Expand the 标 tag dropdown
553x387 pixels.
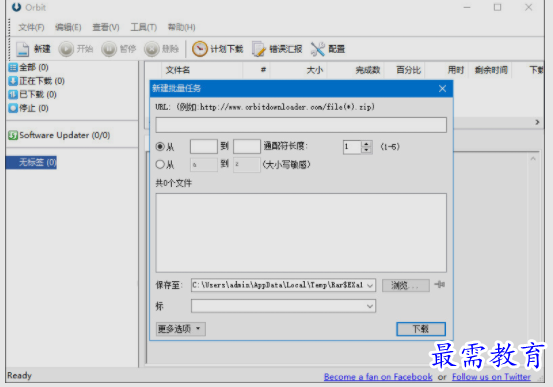tap(370, 306)
